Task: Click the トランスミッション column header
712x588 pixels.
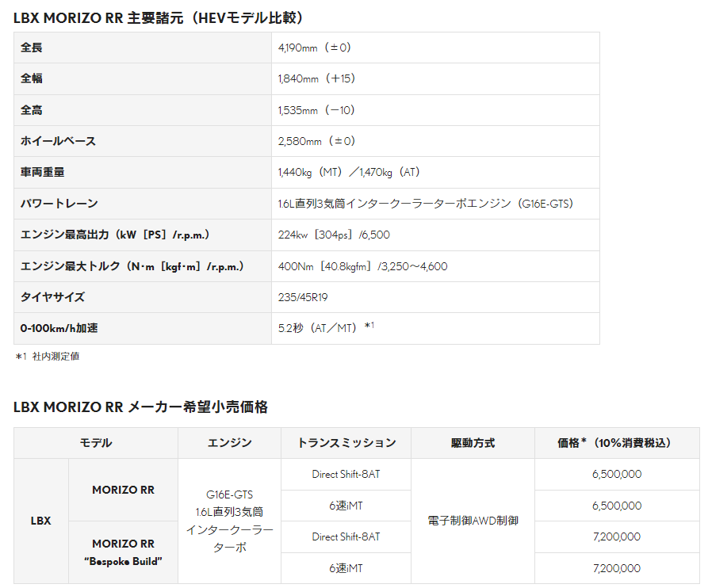Action: click(x=346, y=443)
